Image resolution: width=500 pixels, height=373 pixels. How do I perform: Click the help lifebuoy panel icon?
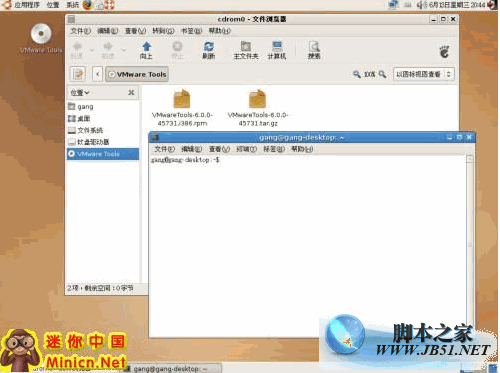point(110,5)
